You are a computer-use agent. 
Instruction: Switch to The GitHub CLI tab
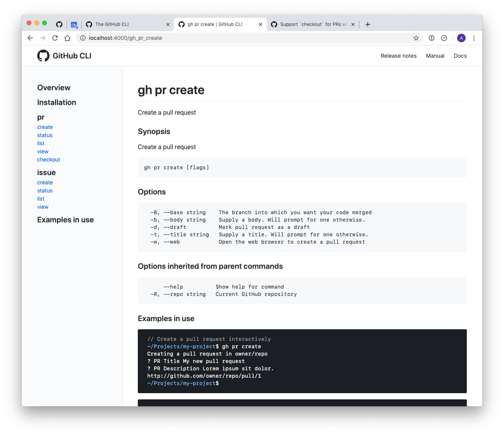pyautogui.click(x=128, y=24)
